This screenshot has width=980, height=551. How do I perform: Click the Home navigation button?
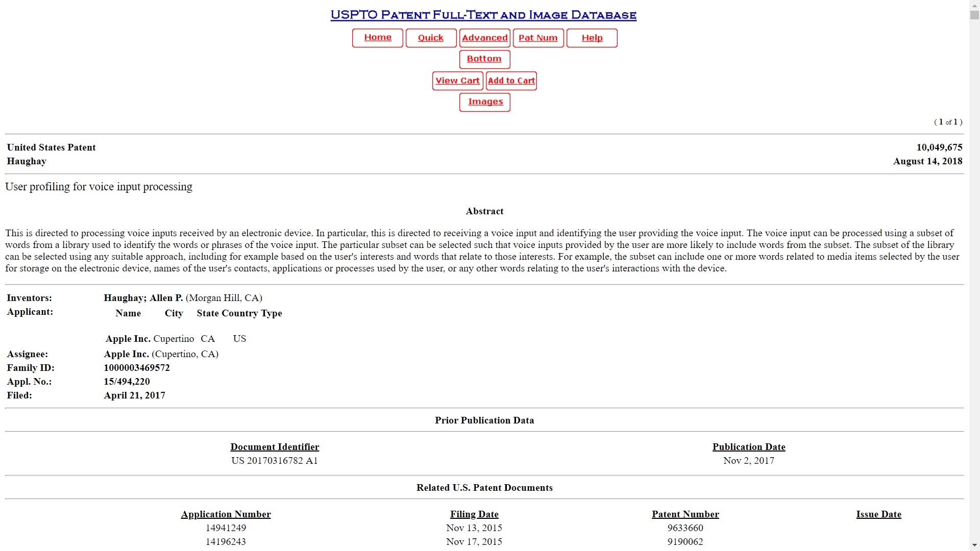(378, 37)
